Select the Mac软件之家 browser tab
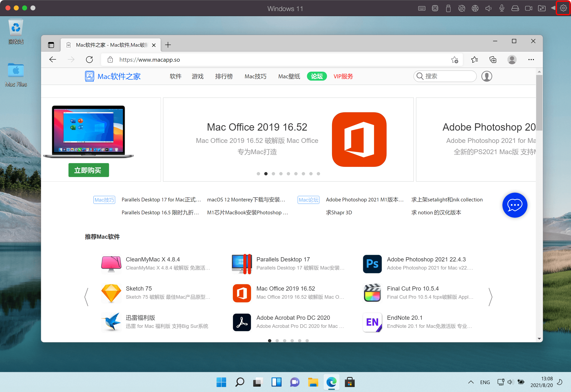This screenshot has width=571, height=392. (111, 45)
